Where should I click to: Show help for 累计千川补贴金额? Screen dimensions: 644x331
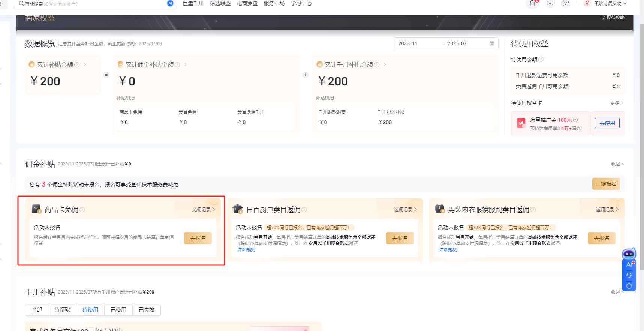[377, 65]
